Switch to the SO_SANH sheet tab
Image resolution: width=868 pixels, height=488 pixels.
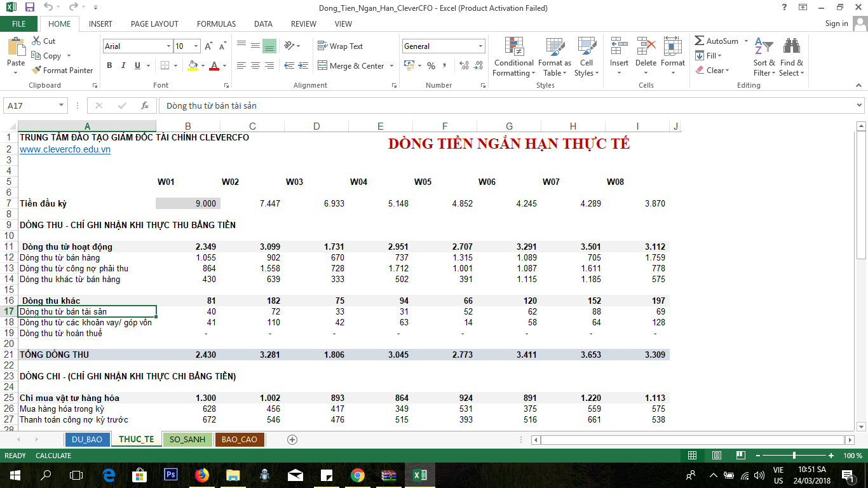point(187,439)
